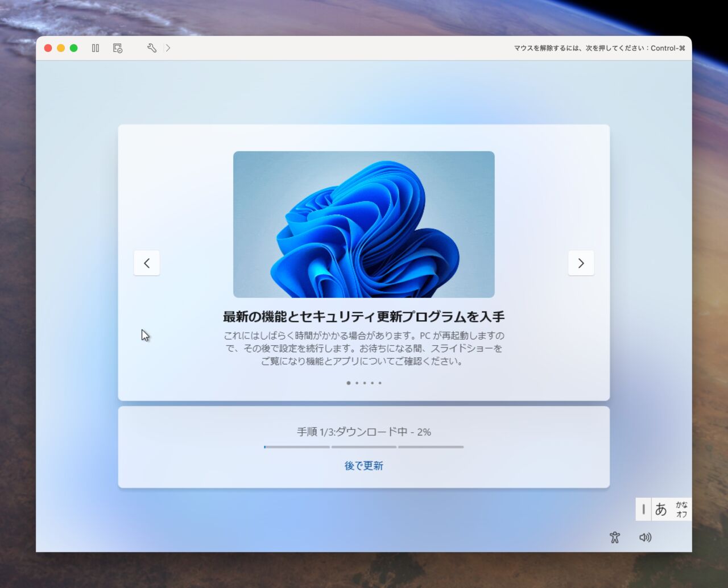Go to the previous slide in the slideshow
This screenshot has height=588, width=728.
coord(147,263)
